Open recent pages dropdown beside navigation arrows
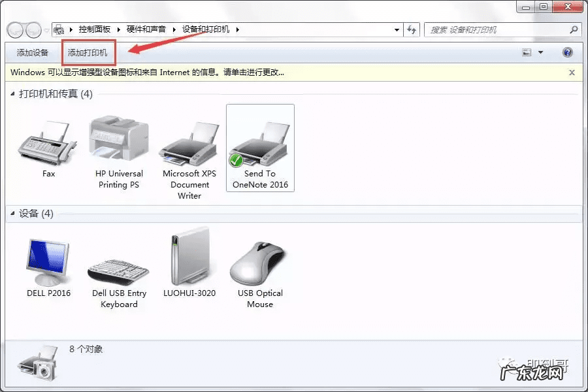The height and width of the screenshot is (392, 588). (x=46, y=31)
